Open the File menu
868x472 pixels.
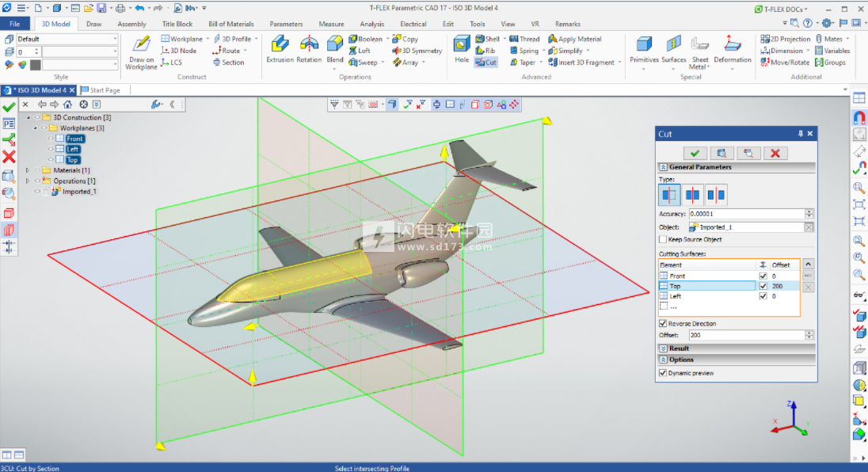click(15, 24)
